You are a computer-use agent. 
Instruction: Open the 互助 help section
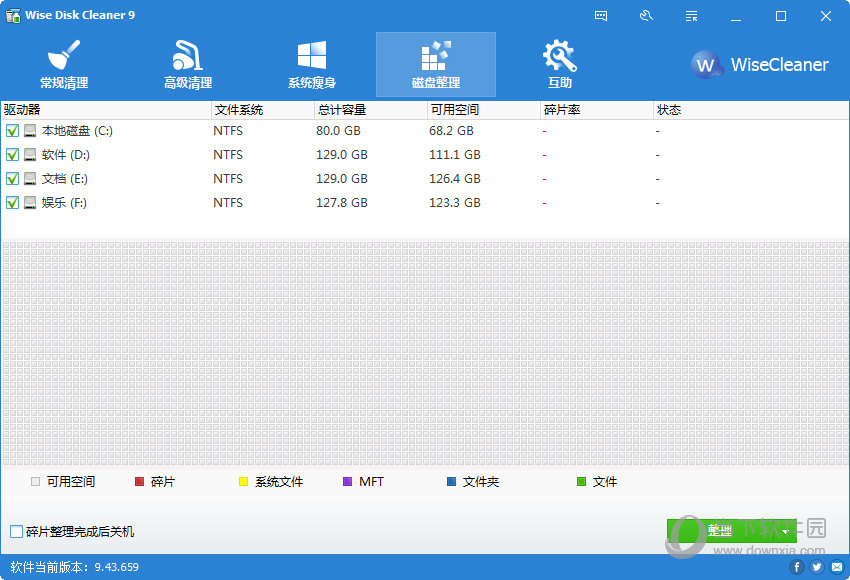560,65
